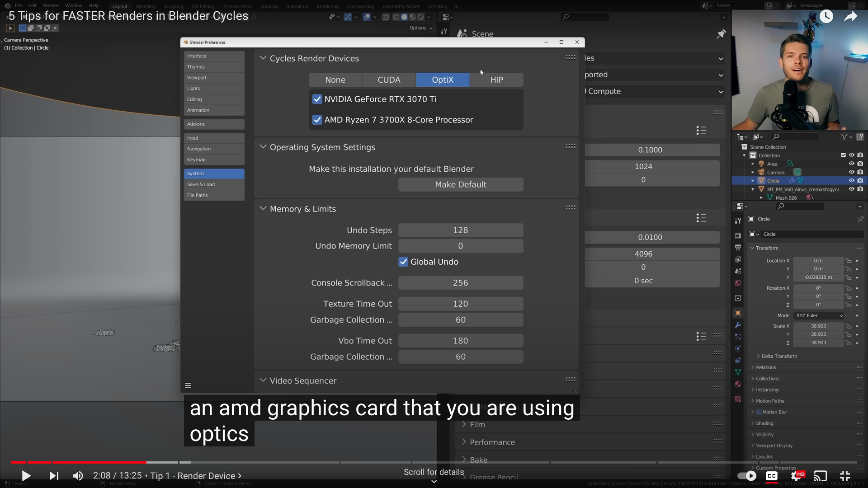Viewport: 868px width, 488px height.
Task: Click the Watch Later clock icon
Action: point(826,17)
